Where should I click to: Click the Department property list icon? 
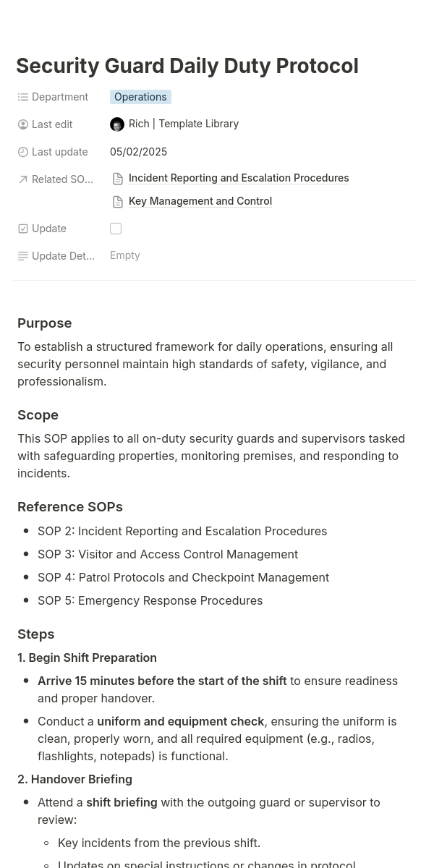click(23, 97)
